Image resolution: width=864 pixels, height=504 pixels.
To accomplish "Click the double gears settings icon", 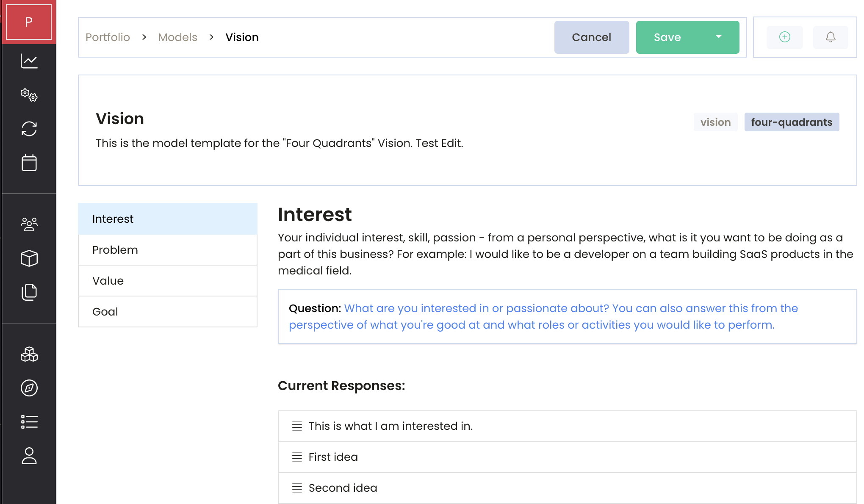I will (29, 95).
